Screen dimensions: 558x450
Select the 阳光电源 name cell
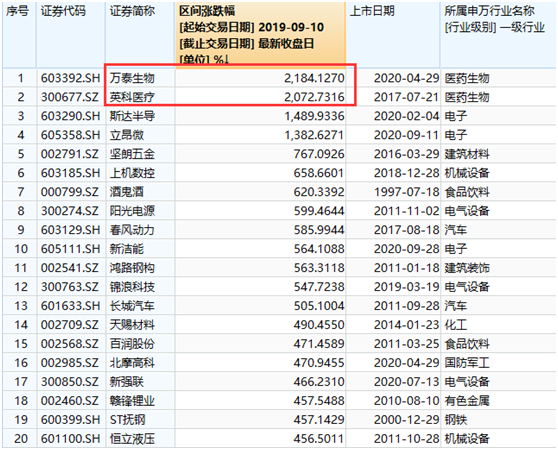pos(132,211)
